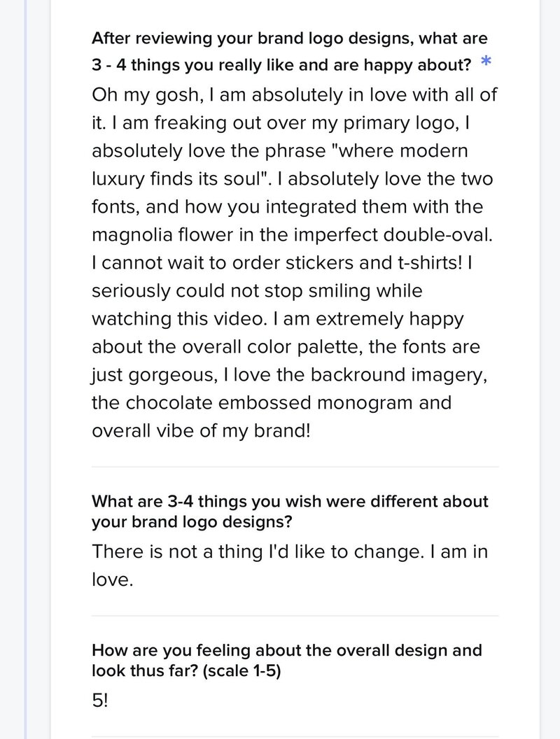Screen dimensions: 560x739
Task: Click the word 'love.' ending the second answer
Action: click(112, 579)
